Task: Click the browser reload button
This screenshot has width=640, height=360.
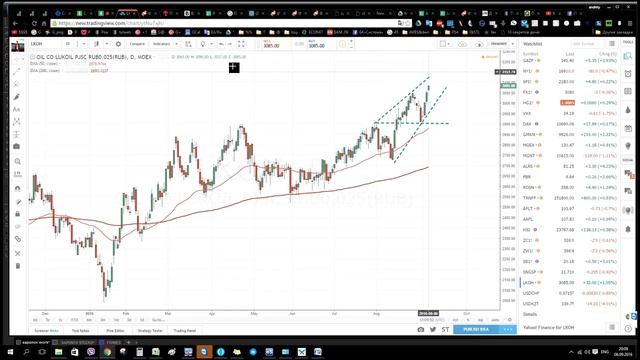Action: [x=34, y=23]
